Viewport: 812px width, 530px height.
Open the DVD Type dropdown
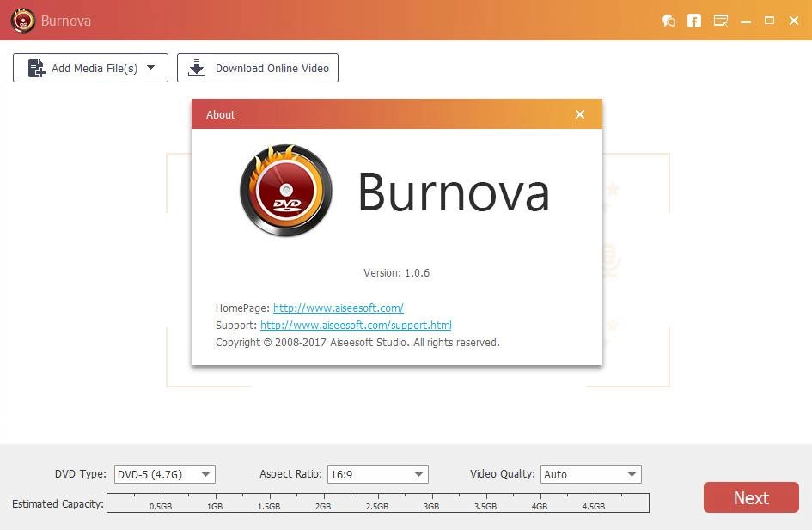click(x=165, y=474)
